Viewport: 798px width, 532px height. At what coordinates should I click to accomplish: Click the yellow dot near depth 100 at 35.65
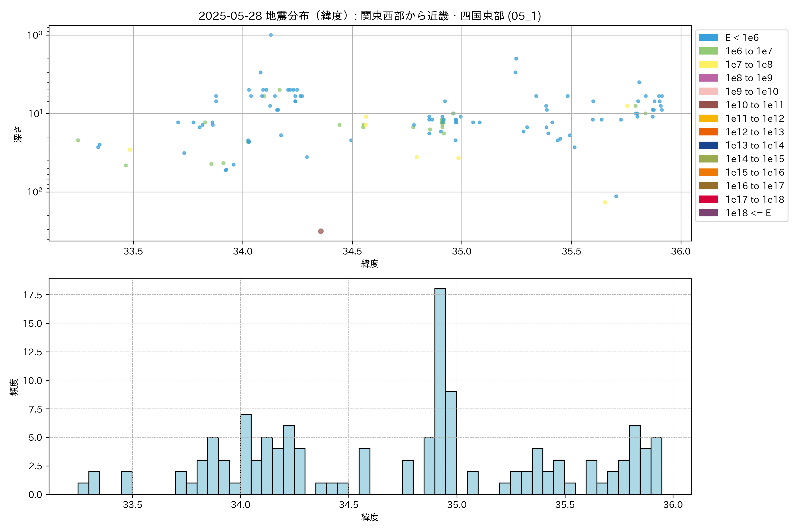click(605, 202)
